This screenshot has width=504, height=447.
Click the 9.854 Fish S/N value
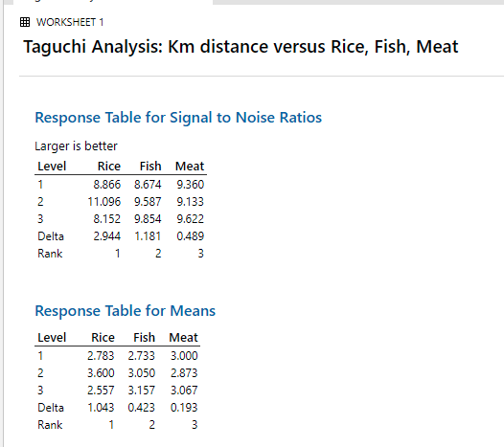[x=148, y=219]
